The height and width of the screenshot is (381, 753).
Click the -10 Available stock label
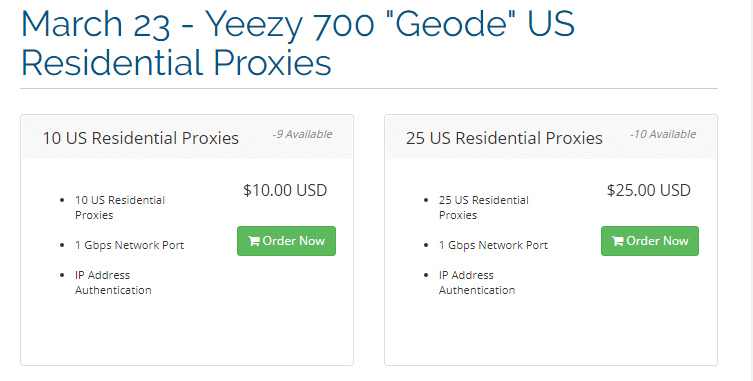point(663,134)
